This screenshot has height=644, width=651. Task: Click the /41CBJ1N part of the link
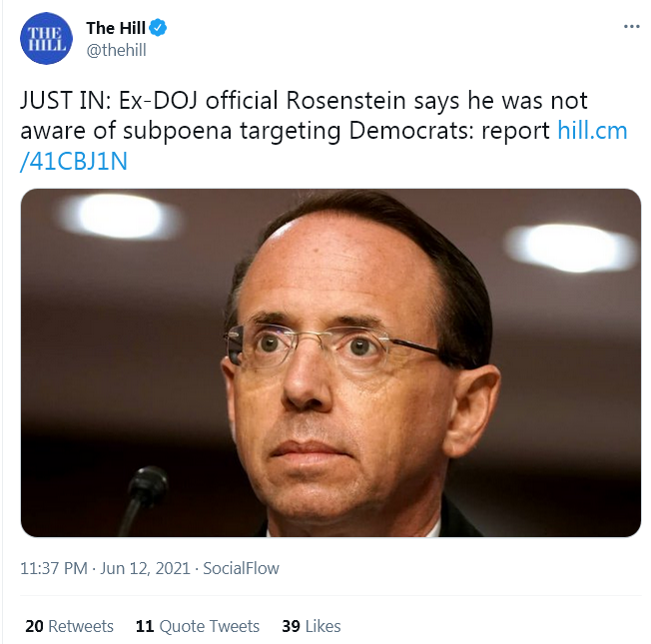click(x=74, y=161)
